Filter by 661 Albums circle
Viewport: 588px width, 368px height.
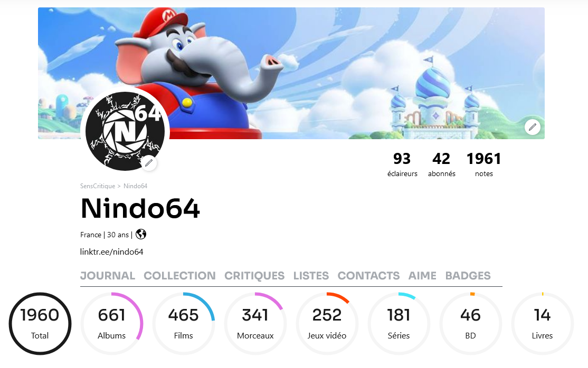(112, 323)
